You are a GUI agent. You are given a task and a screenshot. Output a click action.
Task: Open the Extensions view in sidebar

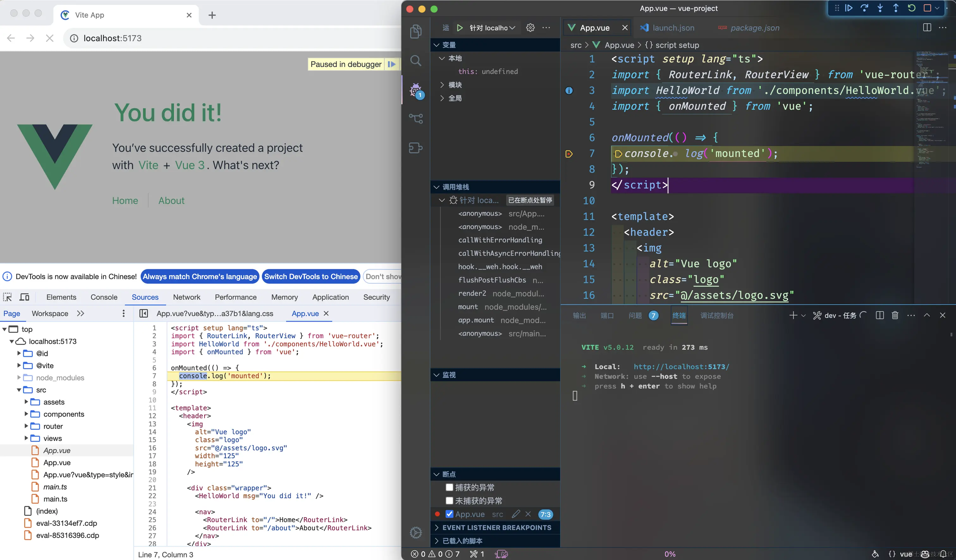tap(416, 148)
